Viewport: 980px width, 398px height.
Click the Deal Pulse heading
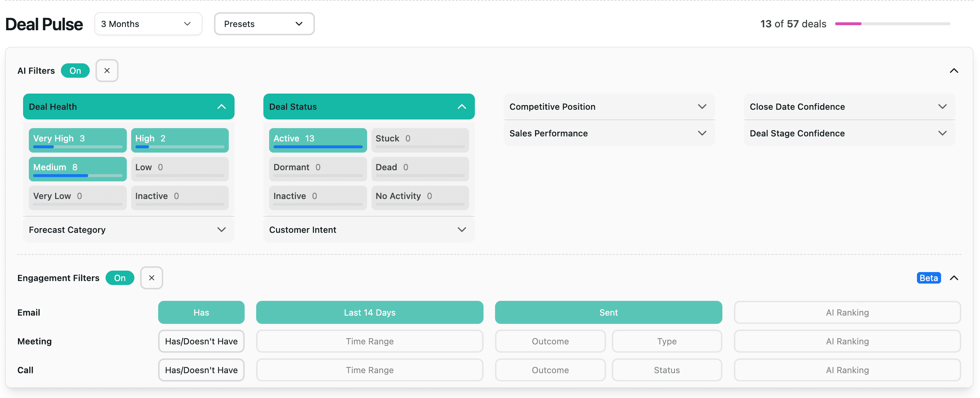tap(44, 24)
